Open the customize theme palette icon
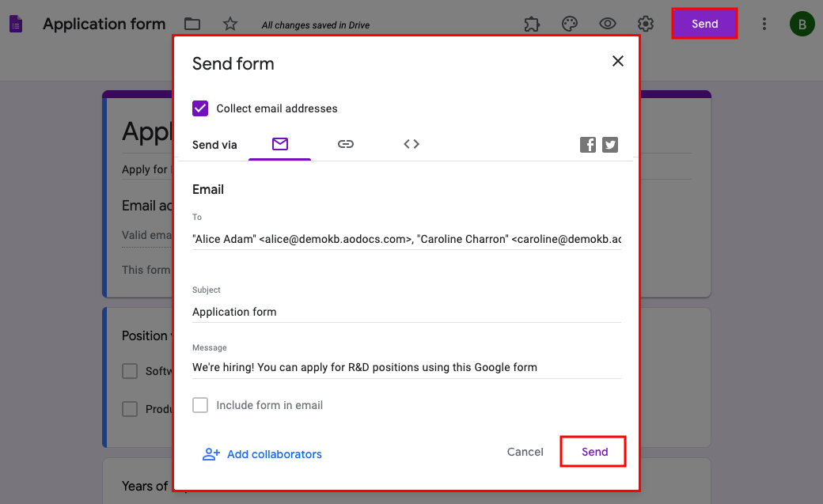The height and width of the screenshot is (504, 823). (x=570, y=24)
